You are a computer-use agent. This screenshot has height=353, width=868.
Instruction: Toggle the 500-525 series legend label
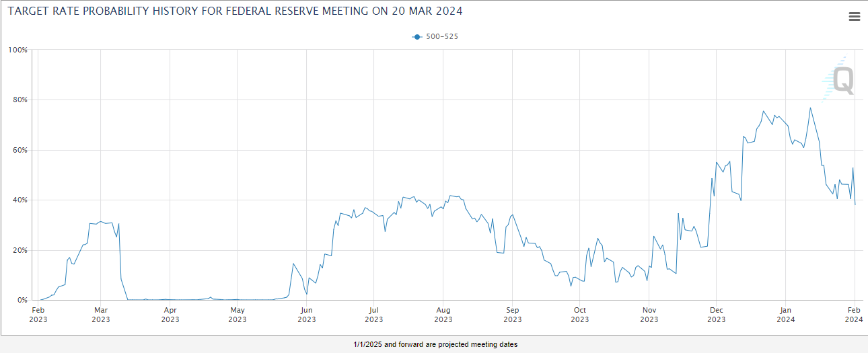coord(441,37)
